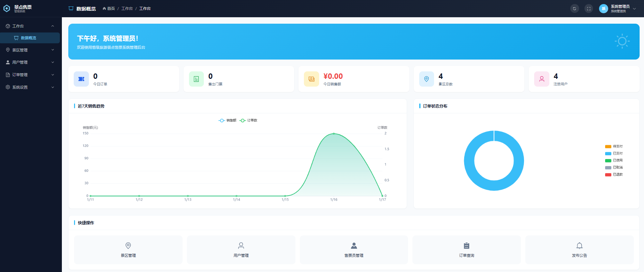The width and height of the screenshot is (644, 272).
Task: Click the 数据概览 monitor icon in header
Action: pos(71,8)
